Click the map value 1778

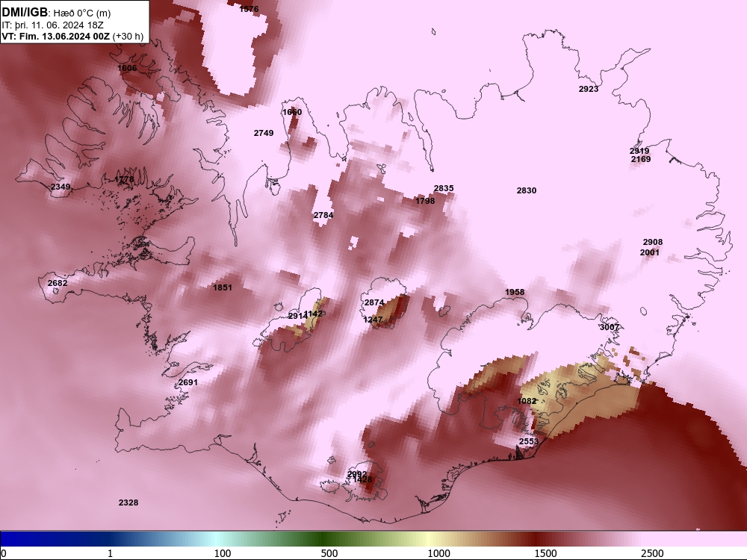[124, 179]
